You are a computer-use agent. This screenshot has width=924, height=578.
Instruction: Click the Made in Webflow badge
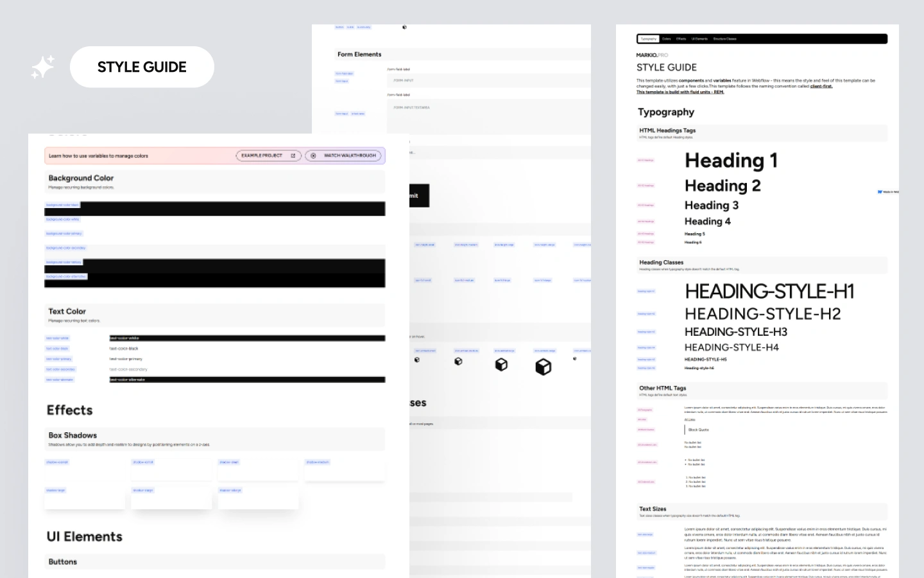click(x=887, y=191)
